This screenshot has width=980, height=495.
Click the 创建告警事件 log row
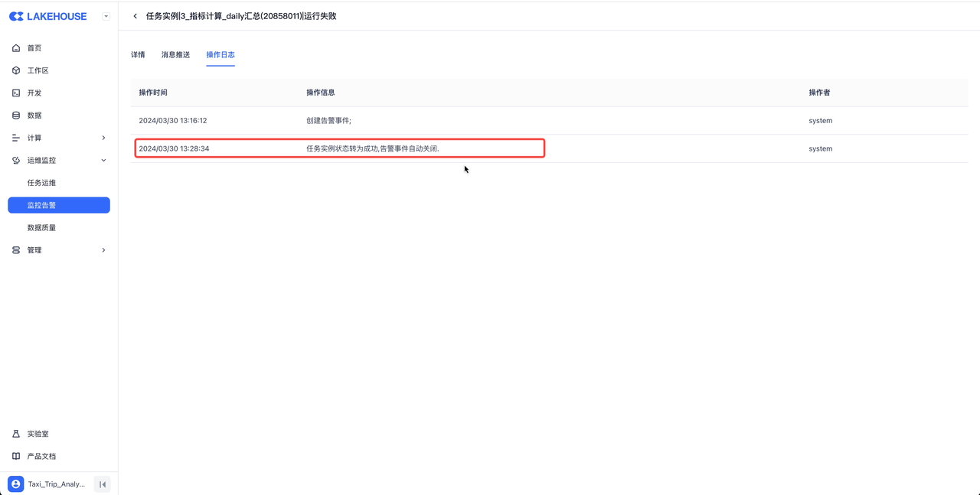[328, 121]
